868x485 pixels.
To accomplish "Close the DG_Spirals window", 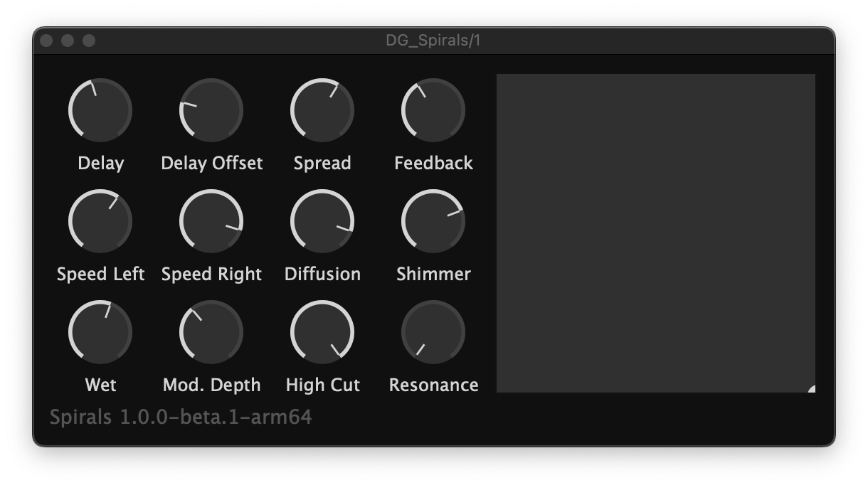I will point(46,41).
